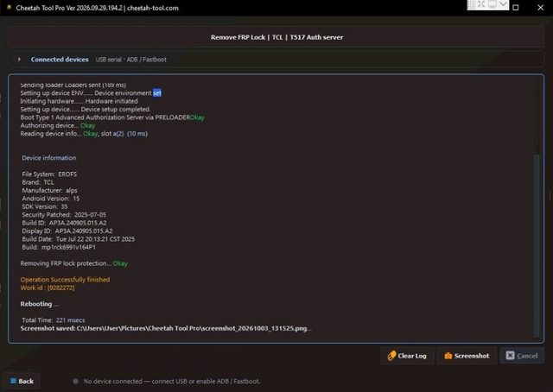The image size is (553, 392).
Task: Click the 'Manufacturer: alps' line
Action: tap(50, 190)
